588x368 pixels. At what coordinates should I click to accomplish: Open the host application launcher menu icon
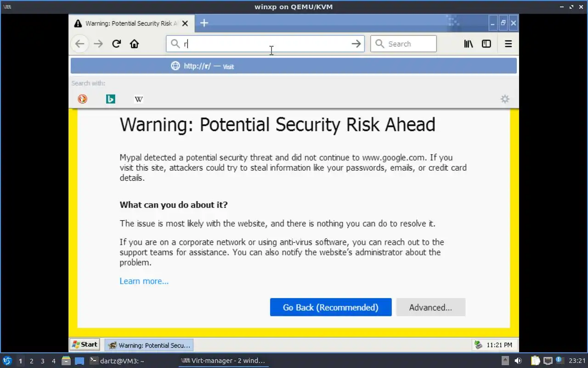[7, 361]
